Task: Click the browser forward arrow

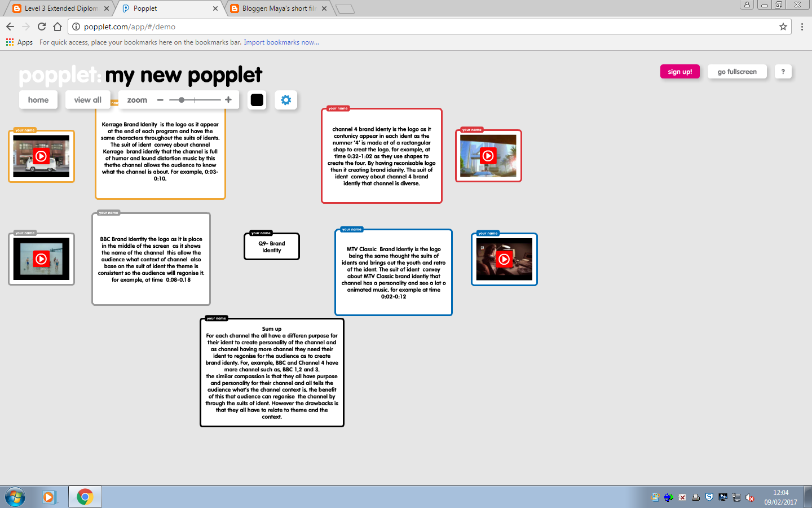Action: point(26,27)
